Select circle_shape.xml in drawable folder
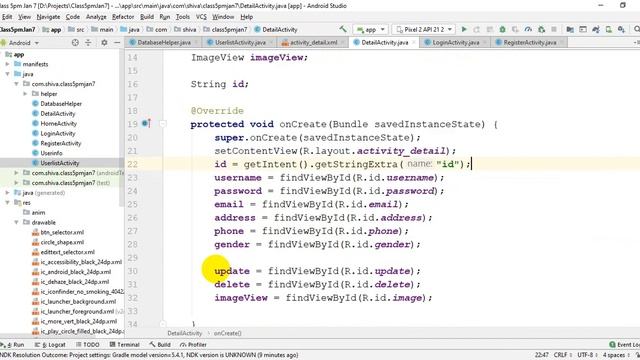The height and width of the screenshot is (360, 640). pos(62,242)
